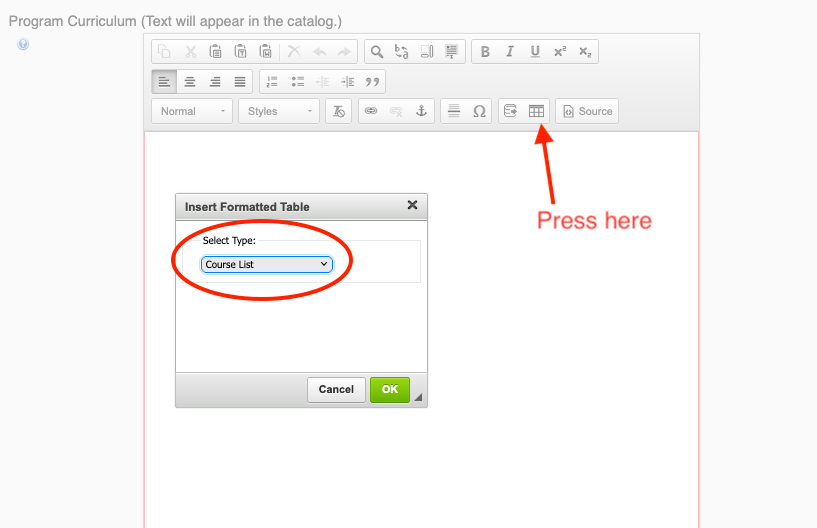The image size is (817, 528).
Task: Decrease the indent level
Action: point(323,82)
